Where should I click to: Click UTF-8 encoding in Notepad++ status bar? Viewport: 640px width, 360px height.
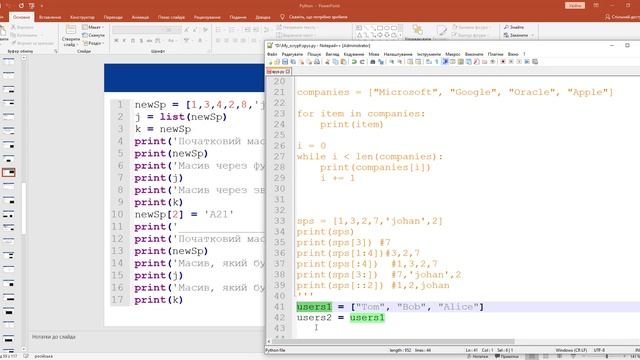[x=599, y=350]
